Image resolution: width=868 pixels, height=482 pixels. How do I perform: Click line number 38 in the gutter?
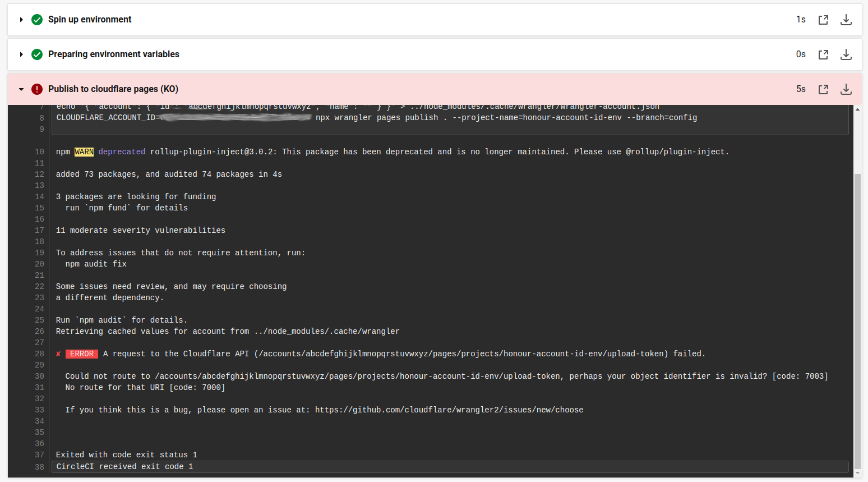pos(39,467)
